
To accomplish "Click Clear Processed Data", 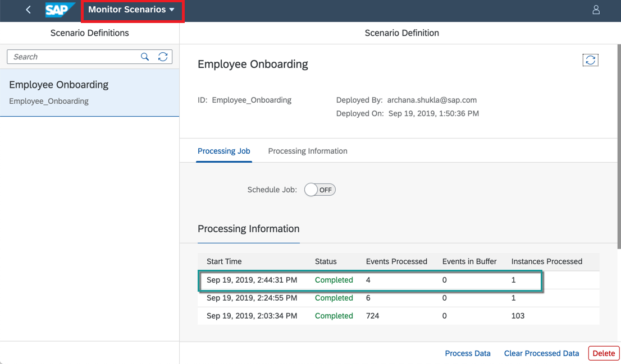I will (541, 353).
